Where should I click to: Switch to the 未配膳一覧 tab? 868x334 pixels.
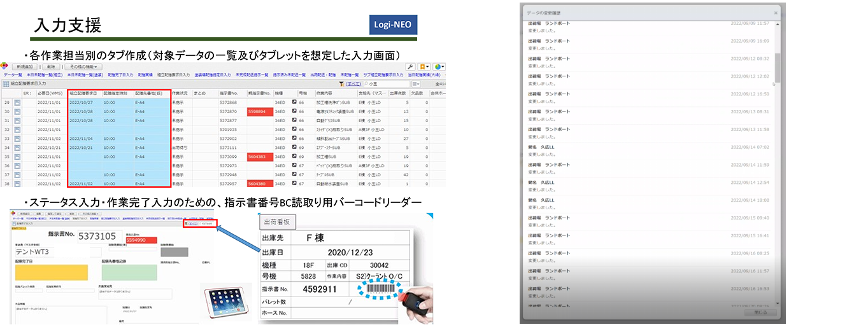[x=350, y=75]
